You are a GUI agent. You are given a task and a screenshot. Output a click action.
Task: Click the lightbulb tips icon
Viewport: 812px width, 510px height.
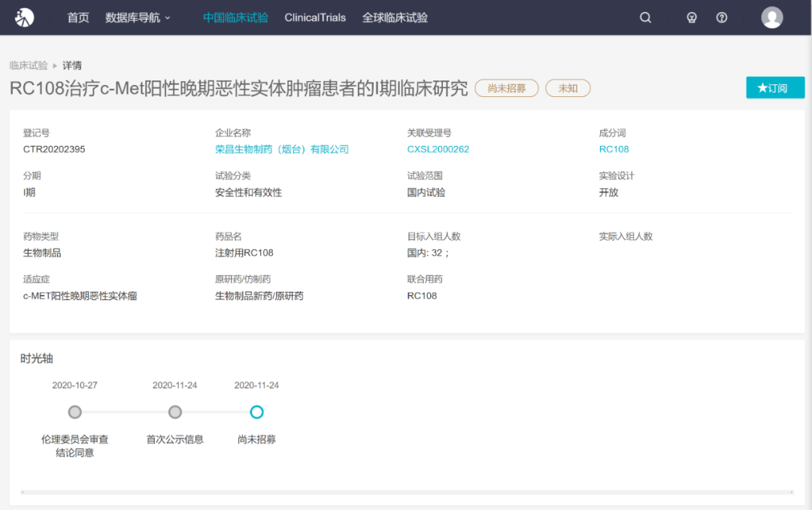pyautogui.click(x=692, y=17)
